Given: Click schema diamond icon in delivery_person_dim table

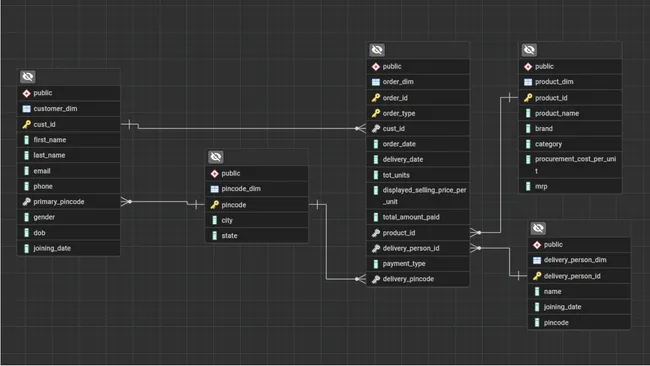Looking at the screenshot, I should (x=537, y=245).
